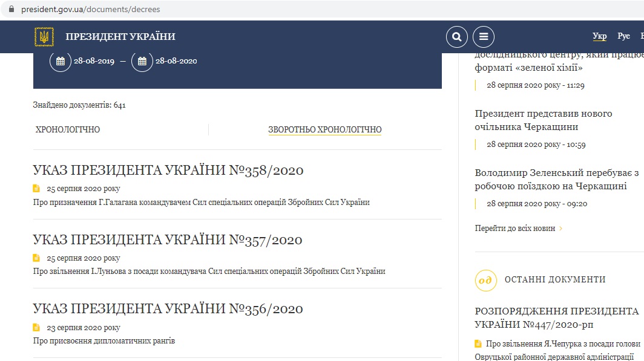Click the ПРЕЗИДЕНТ УКРАЇНИ site title
This screenshot has width=644, height=361.
click(x=120, y=36)
